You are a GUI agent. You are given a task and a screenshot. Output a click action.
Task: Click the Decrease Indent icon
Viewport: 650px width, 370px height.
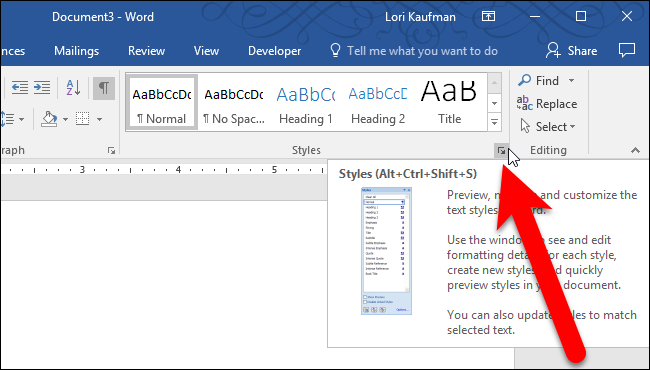pyautogui.click(x=19, y=87)
